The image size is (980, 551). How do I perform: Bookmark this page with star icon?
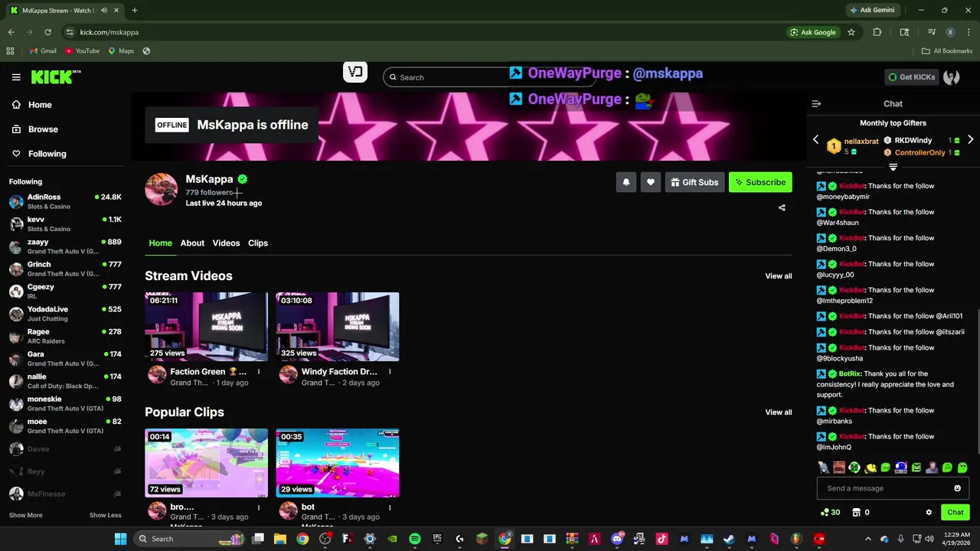(851, 32)
